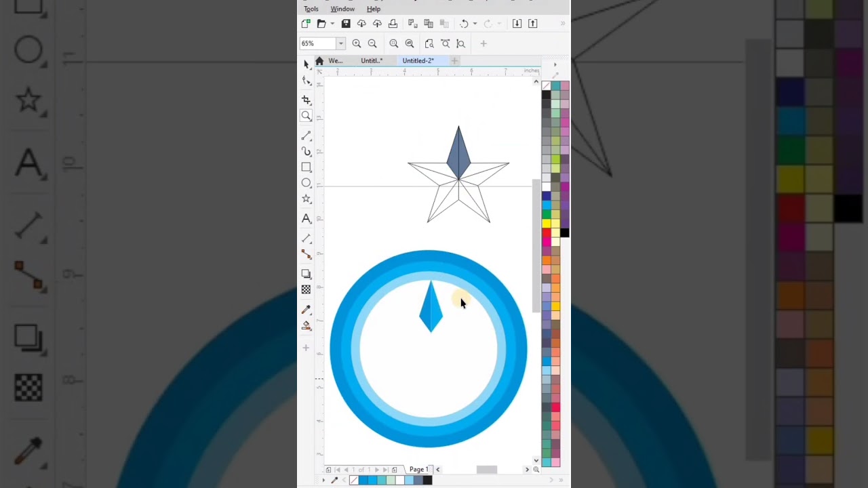Switch to the Untitl..* document tab
This screenshot has width=868, height=488.
372,60
